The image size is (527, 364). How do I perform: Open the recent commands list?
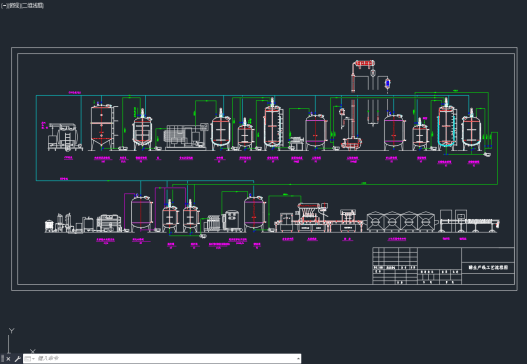[29, 359]
